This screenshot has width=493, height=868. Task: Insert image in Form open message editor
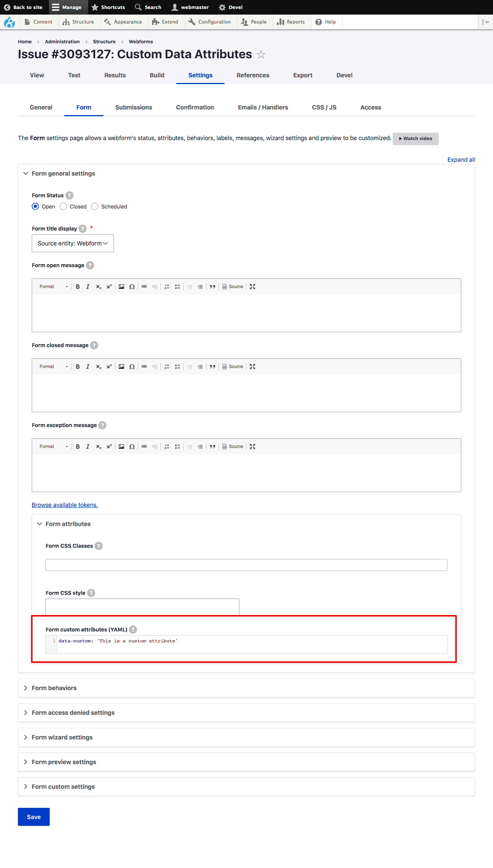click(x=121, y=287)
